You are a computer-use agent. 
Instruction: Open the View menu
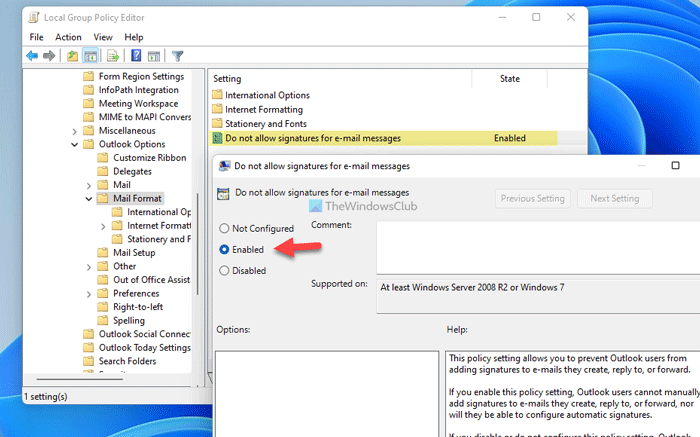coord(103,37)
